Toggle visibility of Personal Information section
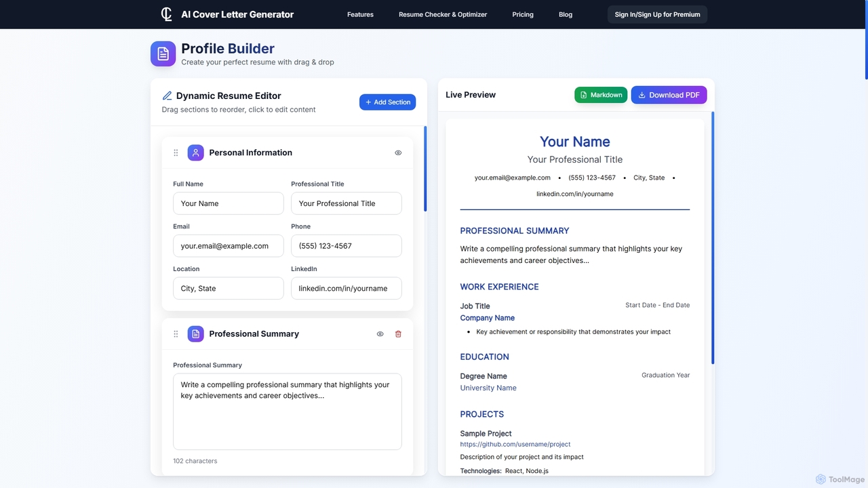Screen dimensions: 868x488 click(x=398, y=152)
